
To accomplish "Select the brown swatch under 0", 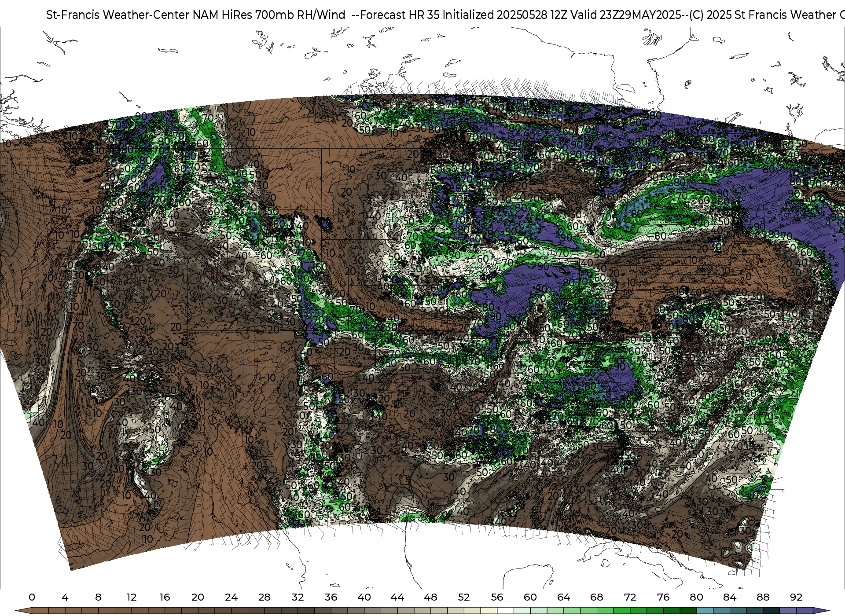I will [x=40, y=611].
